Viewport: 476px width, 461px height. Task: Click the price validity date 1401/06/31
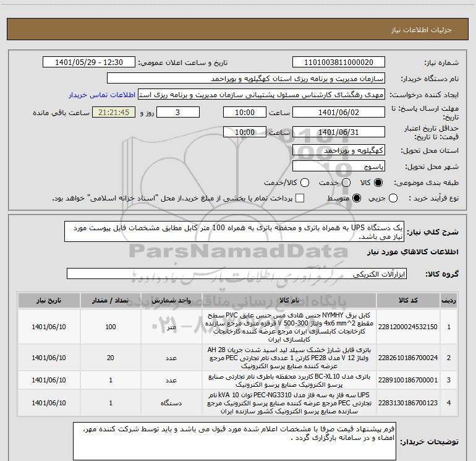point(339,132)
